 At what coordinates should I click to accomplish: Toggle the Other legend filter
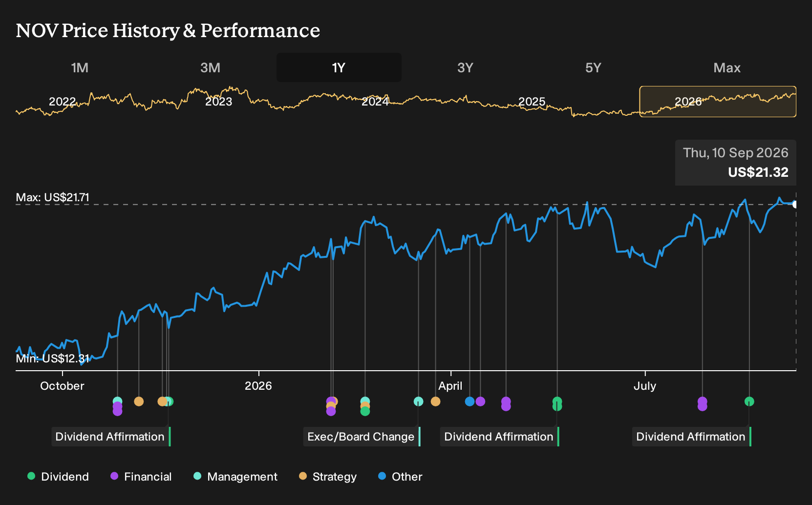[400, 477]
